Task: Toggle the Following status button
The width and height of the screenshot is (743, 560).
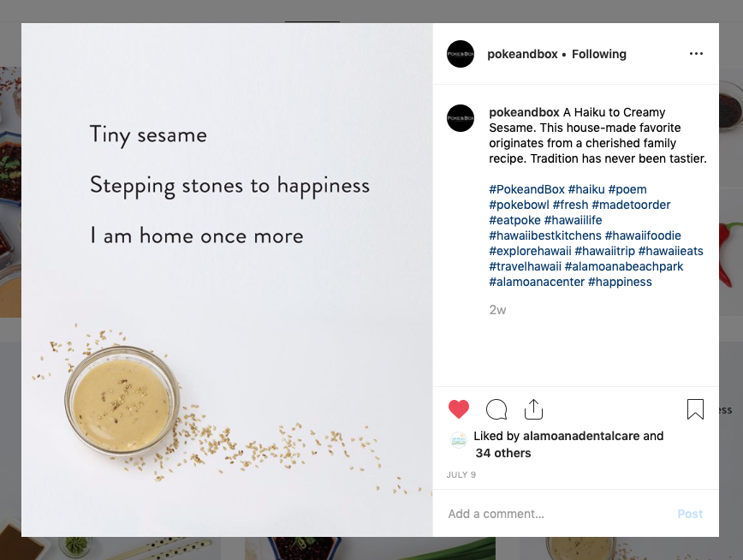Action: 599,54
